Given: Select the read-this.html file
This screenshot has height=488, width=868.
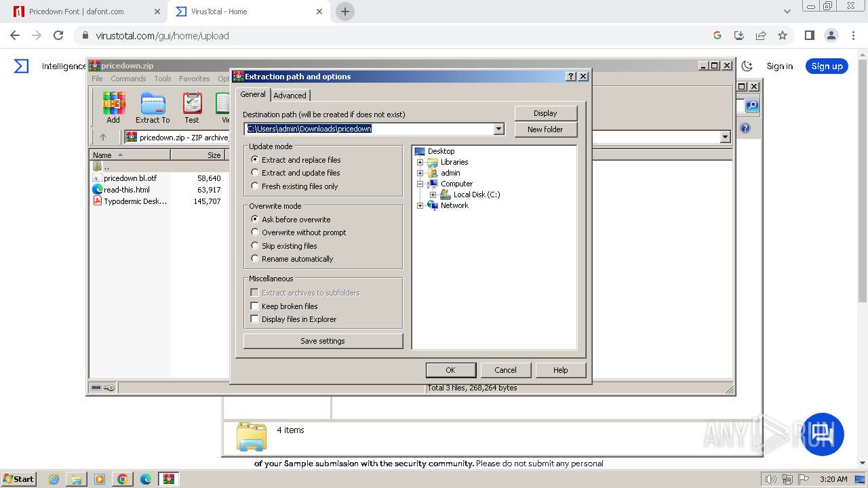Looking at the screenshot, I should pyautogui.click(x=127, y=190).
